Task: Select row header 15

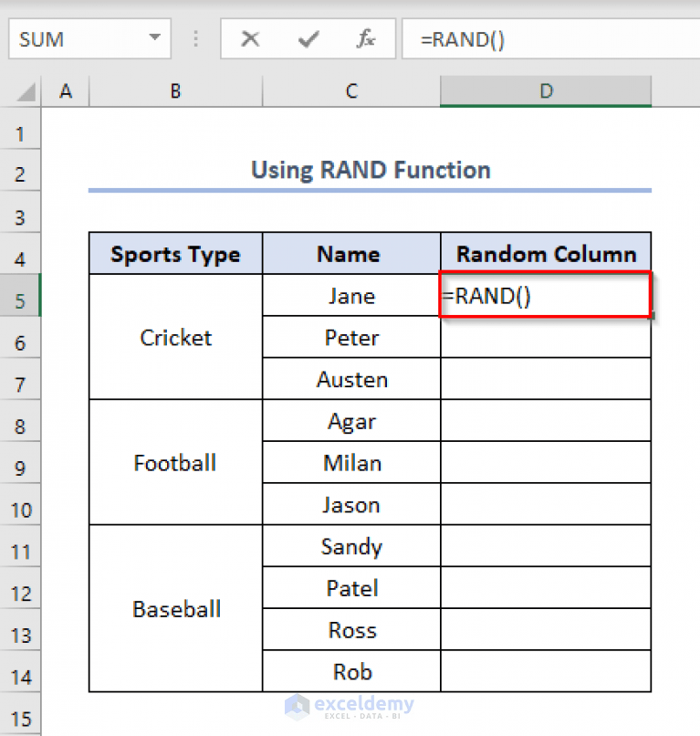Action: click(x=20, y=718)
